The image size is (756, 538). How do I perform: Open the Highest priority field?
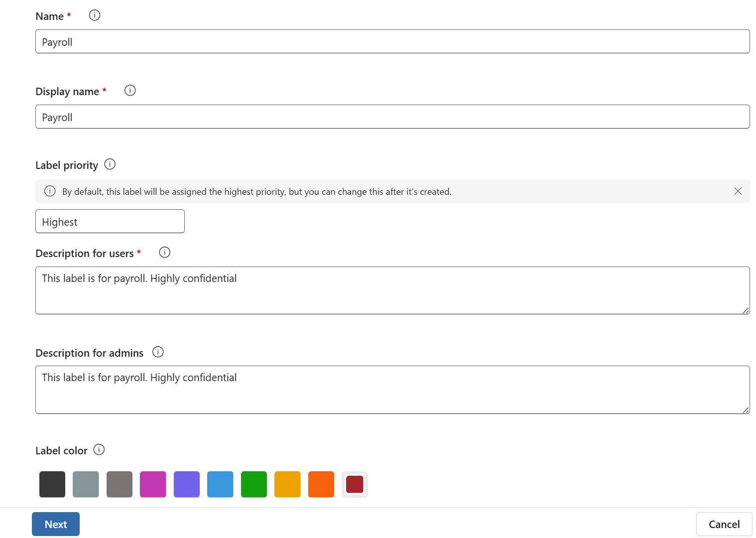coord(110,222)
